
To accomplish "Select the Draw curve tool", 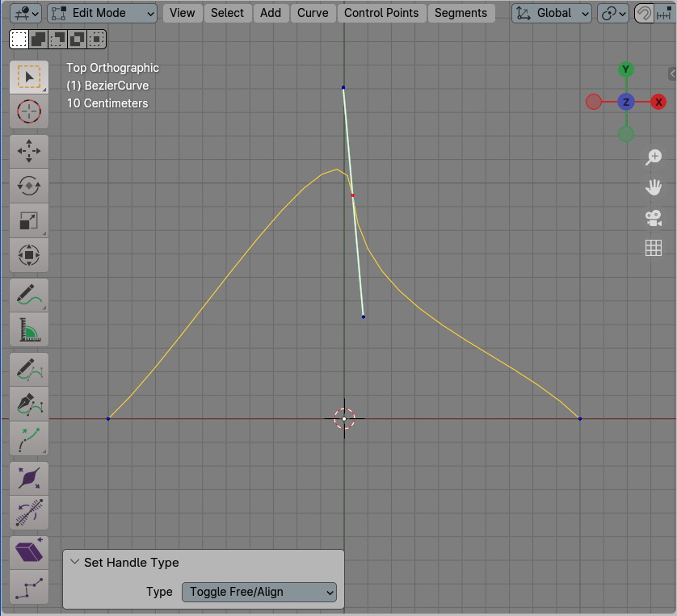I will (x=29, y=369).
